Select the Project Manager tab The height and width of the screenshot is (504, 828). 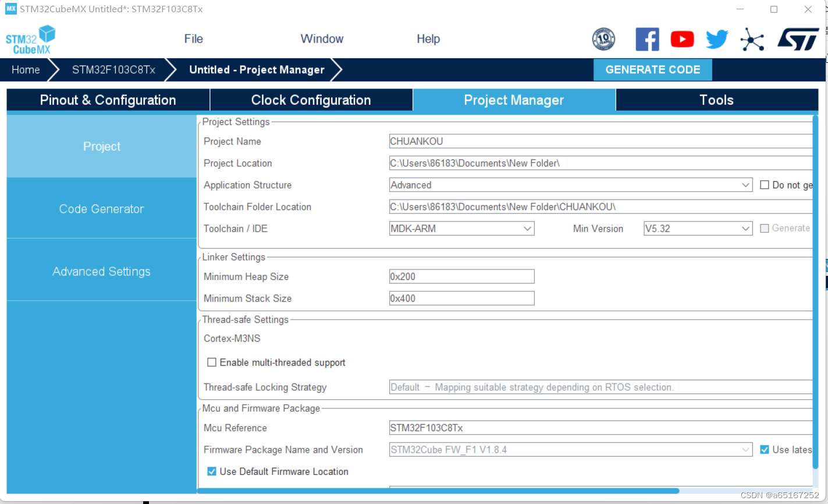(514, 100)
